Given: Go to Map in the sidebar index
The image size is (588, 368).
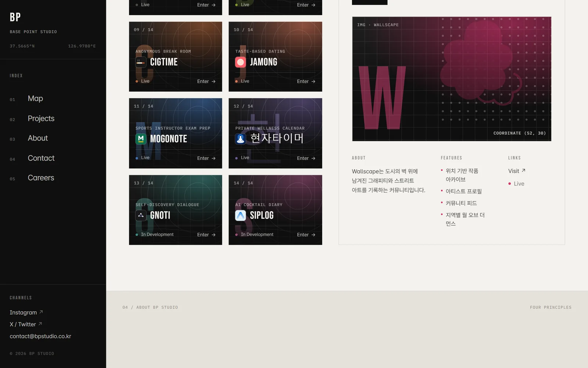Looking at the screenshot, I should 35,99.
